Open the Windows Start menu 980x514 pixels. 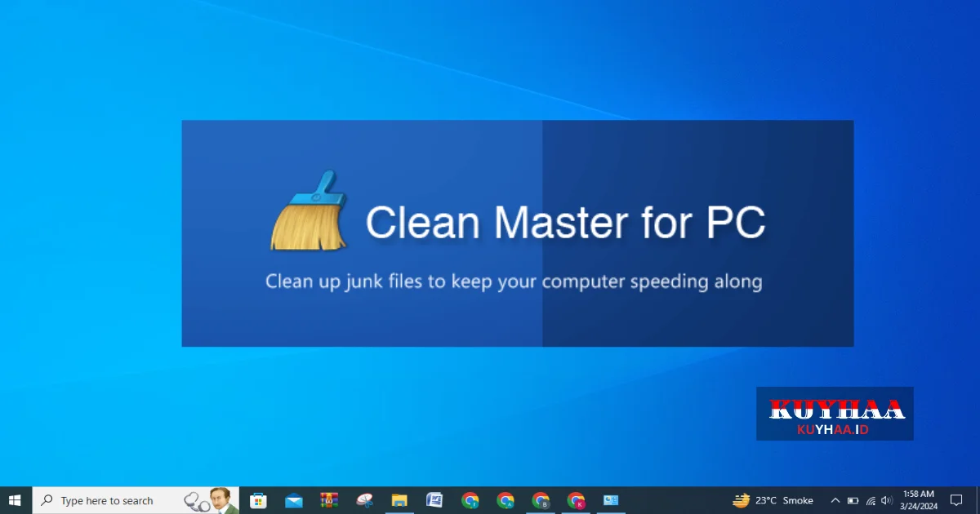tap(16, 500)
